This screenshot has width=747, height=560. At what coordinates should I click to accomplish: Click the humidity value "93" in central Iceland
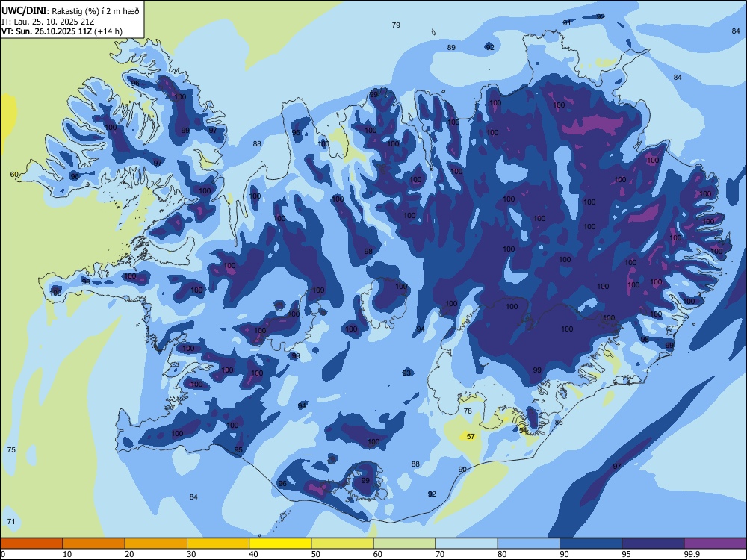(x=406, y=373)
